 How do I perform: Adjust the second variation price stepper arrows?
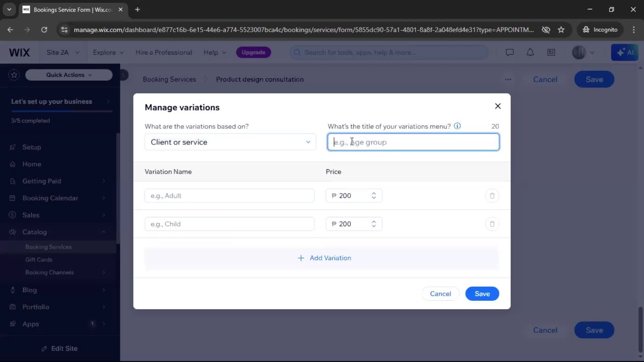click(374, 224)
